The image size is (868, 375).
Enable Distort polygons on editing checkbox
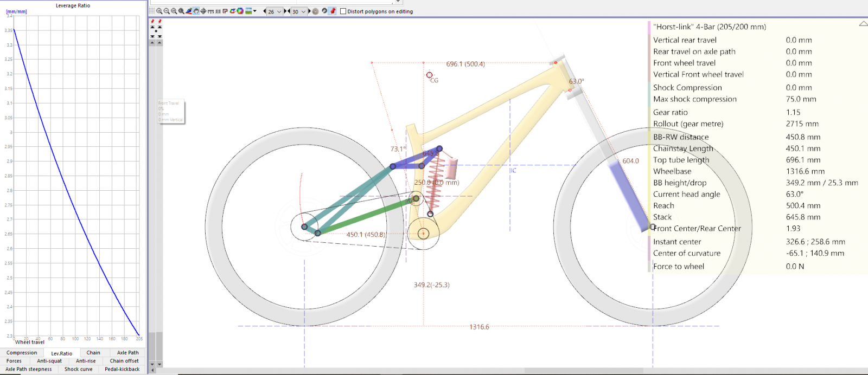[x=343, y=11]
